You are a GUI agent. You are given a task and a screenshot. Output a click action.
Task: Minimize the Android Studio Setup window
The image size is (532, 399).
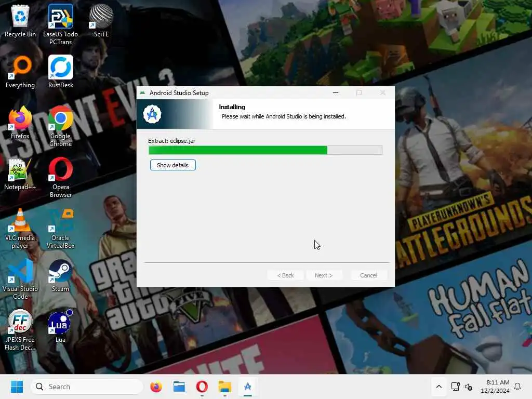tap(336, 92)
